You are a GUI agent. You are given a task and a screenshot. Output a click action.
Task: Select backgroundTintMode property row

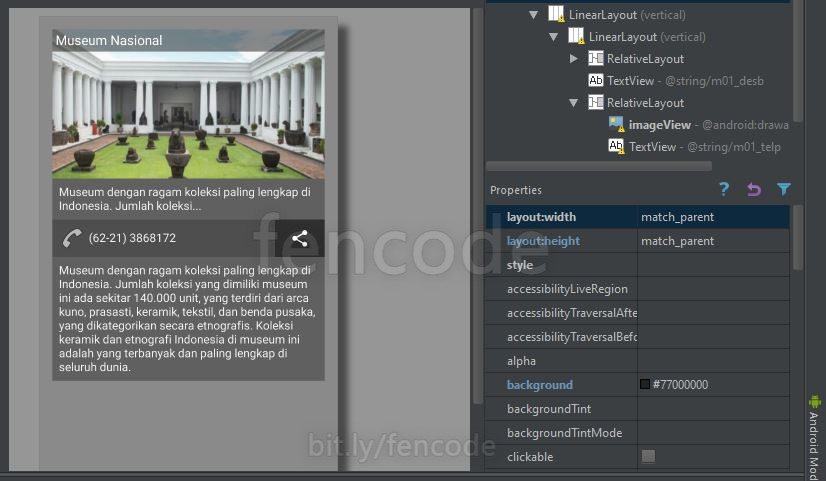tap(637, 433)
